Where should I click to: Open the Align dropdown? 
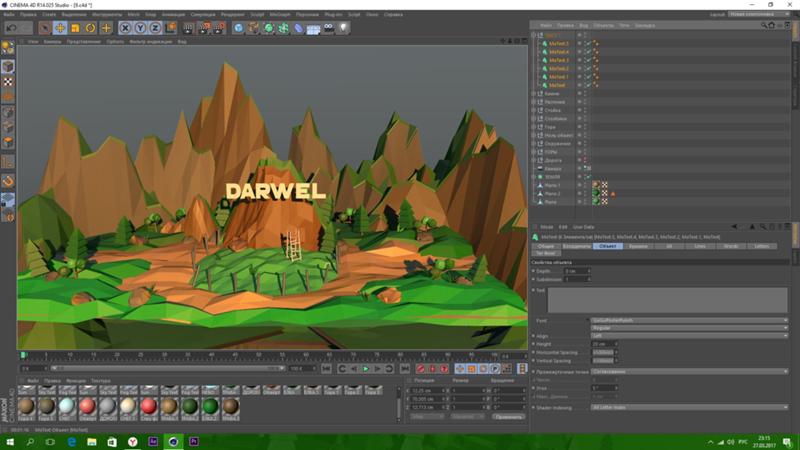689,336
